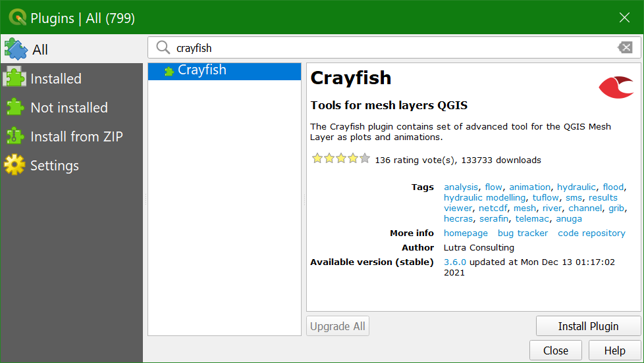Viewport: 644px width, 363px height.
Task: Click the search magnifier icon
Action: tap(163, 47)
